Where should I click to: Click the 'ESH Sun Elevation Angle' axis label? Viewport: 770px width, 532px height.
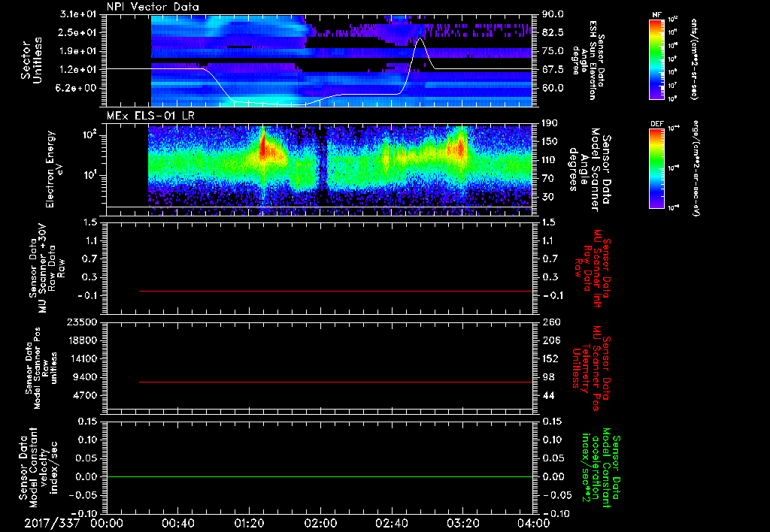coord(588,60)
